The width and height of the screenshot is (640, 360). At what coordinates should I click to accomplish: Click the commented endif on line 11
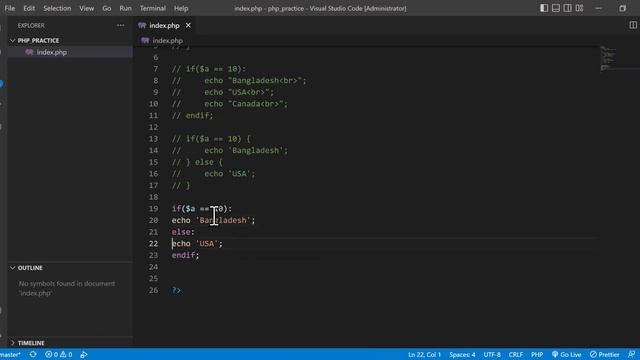click(192, 116)
